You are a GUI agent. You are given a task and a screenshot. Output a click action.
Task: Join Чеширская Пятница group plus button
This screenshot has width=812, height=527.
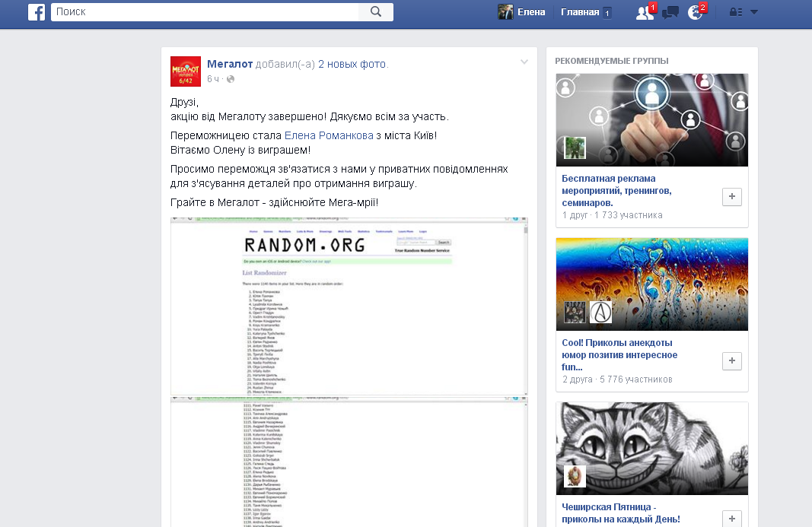tap(732, 519)
